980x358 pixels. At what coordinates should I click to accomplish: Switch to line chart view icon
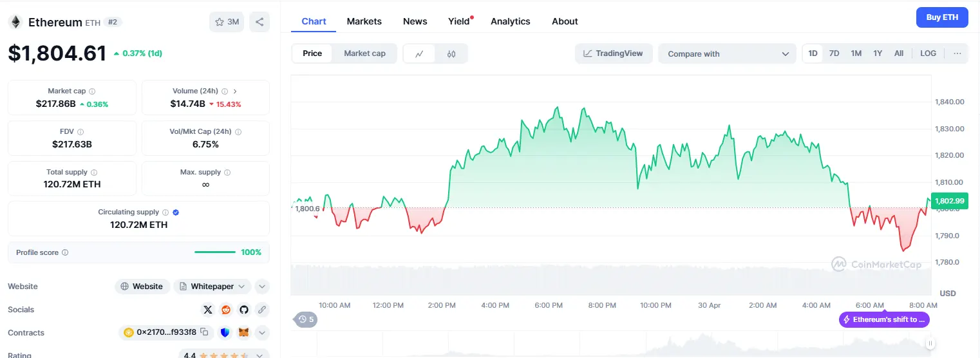(419, 54)
